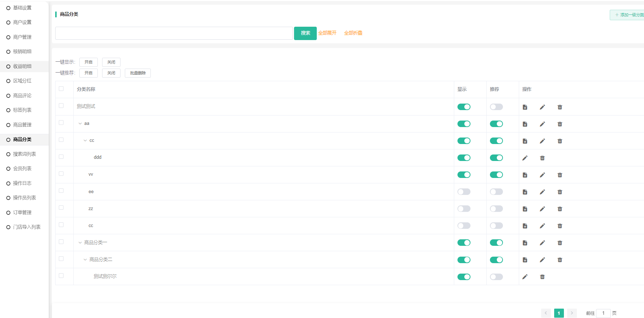Check the select-all checkbox in table header
Screen dimensions: 644x318
(61, 89)
